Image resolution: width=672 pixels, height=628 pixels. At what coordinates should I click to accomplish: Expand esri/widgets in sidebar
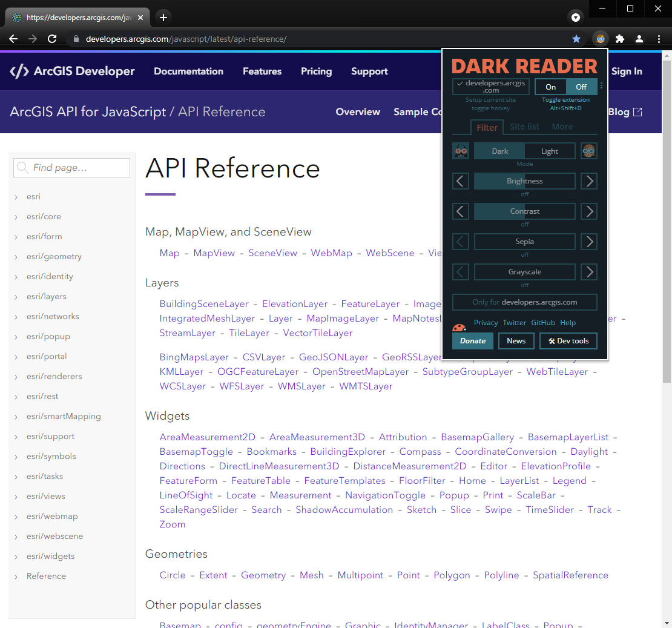coord(16,557)
